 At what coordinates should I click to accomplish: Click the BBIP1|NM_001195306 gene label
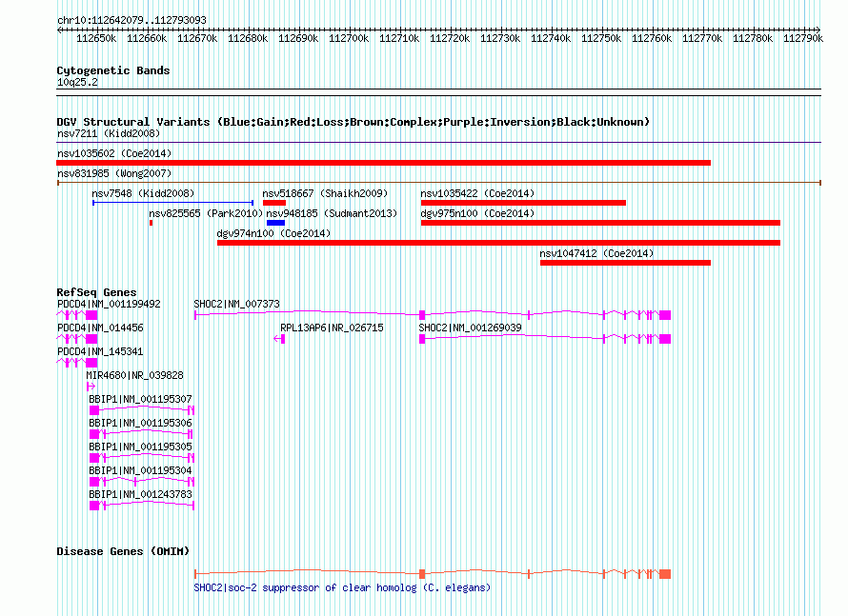point(141,423)
